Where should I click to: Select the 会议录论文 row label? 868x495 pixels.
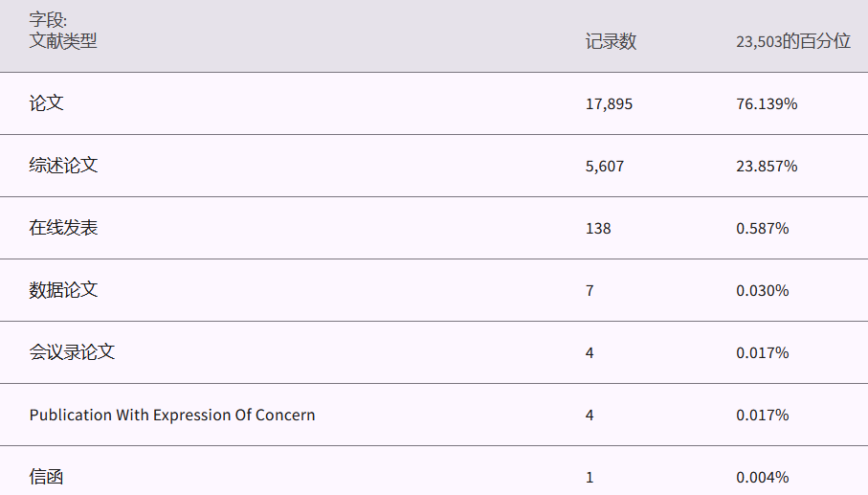72,351
